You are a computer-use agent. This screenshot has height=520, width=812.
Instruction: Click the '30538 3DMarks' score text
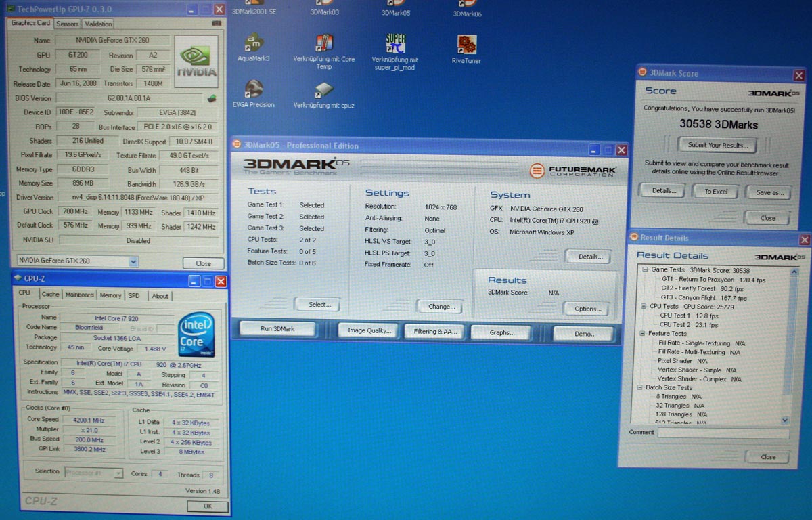[x=719, y=125]
